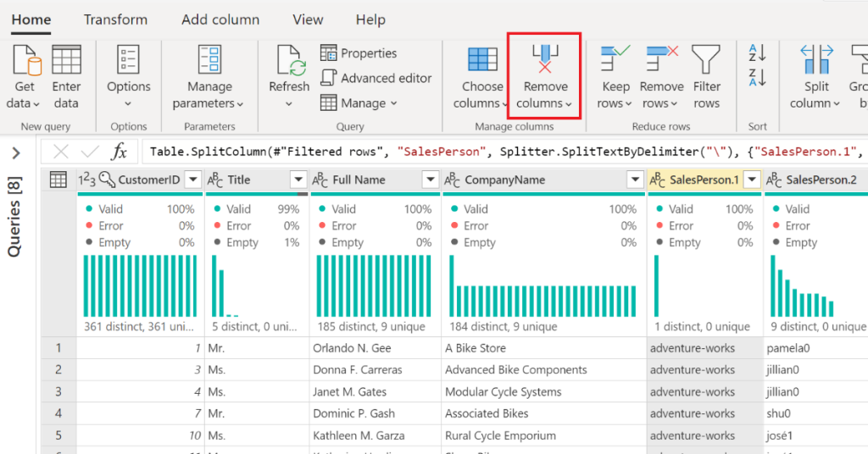This screenshot has height=454, width=868.
Task: Change SalesPerson.1 data type icon
Action: (x=657, y=180)
